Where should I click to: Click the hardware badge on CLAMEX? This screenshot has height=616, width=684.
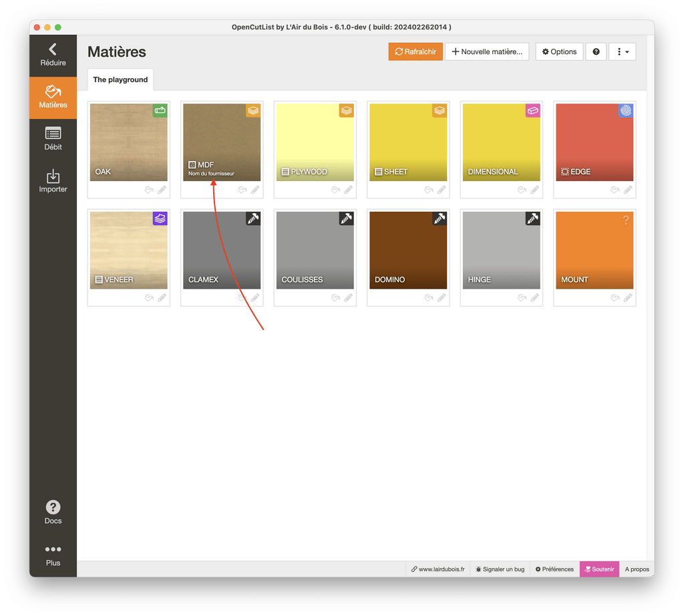[253, 218]
